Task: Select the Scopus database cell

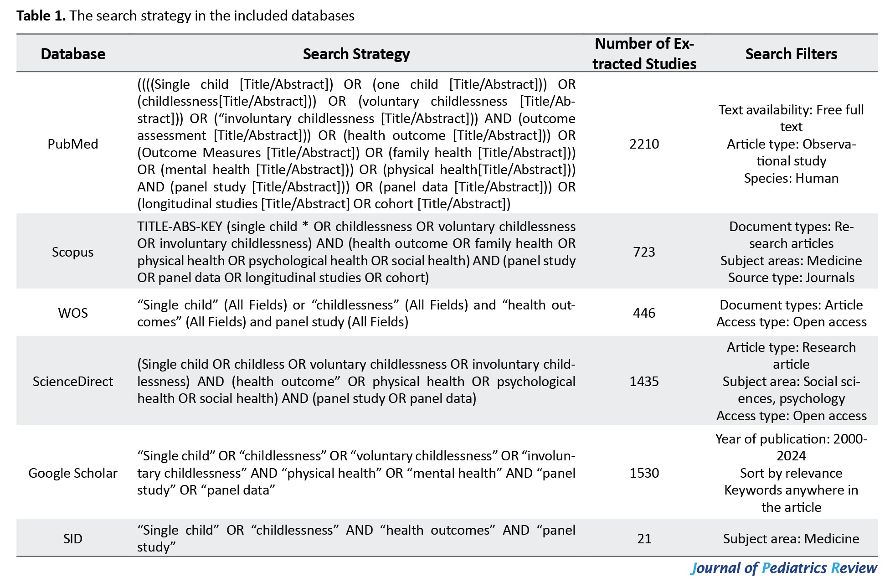Action: click(73, 252)
